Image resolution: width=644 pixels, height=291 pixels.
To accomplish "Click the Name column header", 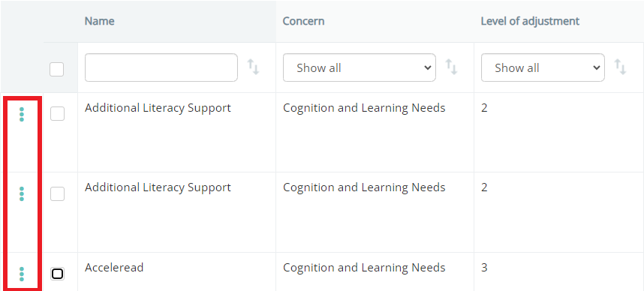I will 99,21.
